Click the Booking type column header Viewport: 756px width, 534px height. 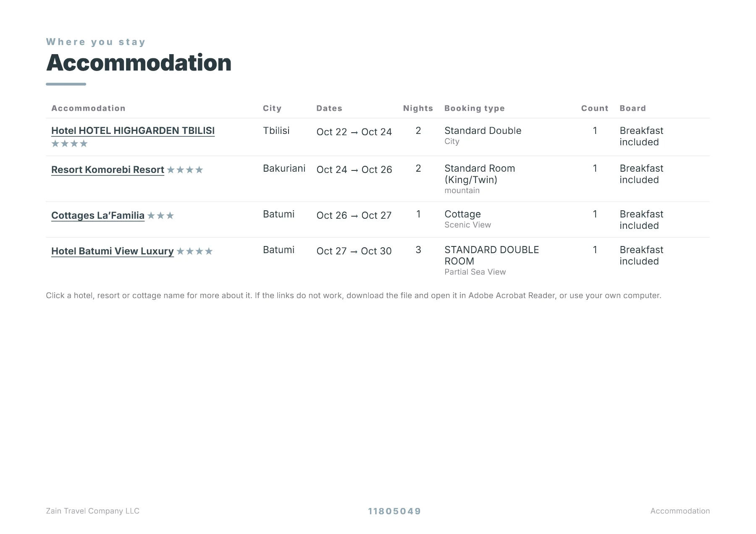(475, 108)
